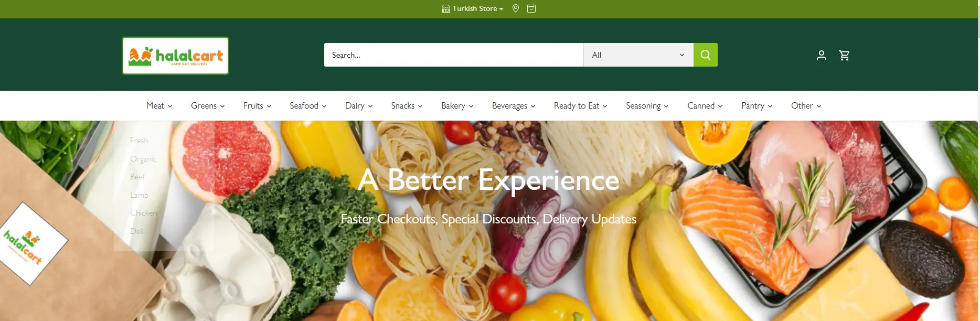Screen dimensions: 980x321
Task: Click the location pin icon
Action: point(516,8)
